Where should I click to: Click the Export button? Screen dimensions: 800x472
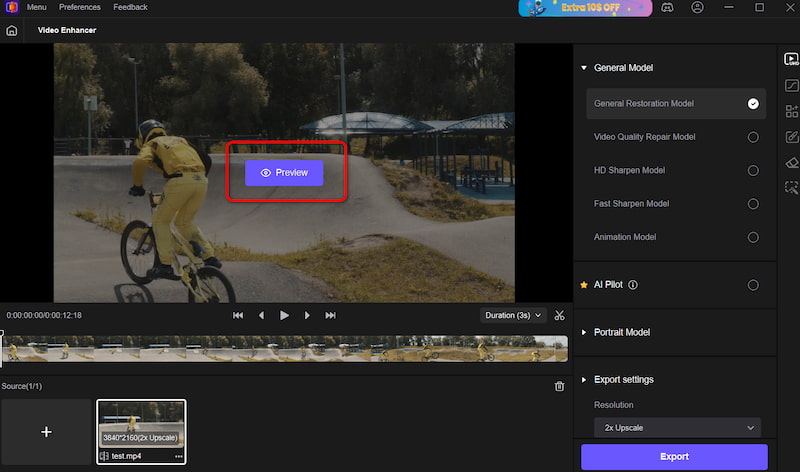(x=674, y=456)
